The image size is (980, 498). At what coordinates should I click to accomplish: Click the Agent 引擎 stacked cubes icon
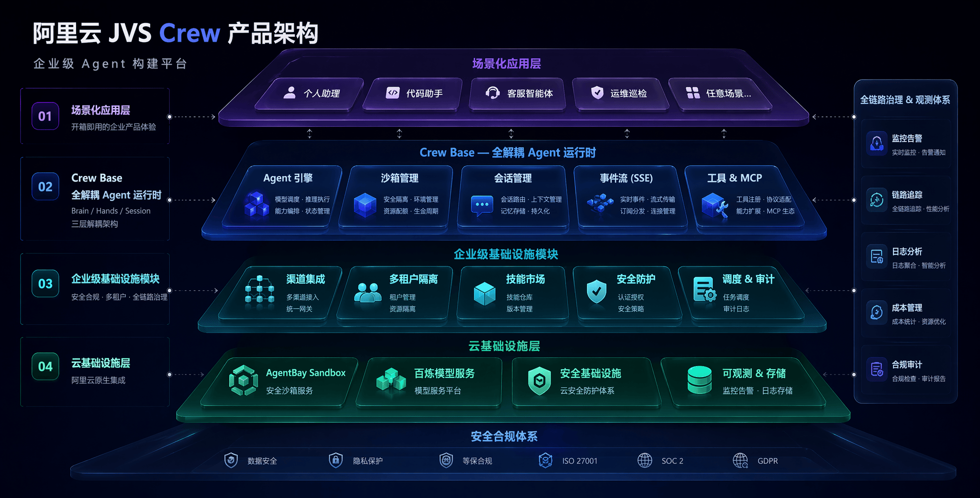click(x=256, y=205)
